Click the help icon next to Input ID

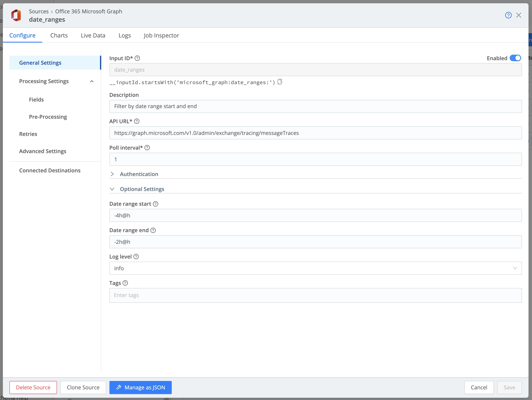[x=137, y=58]
